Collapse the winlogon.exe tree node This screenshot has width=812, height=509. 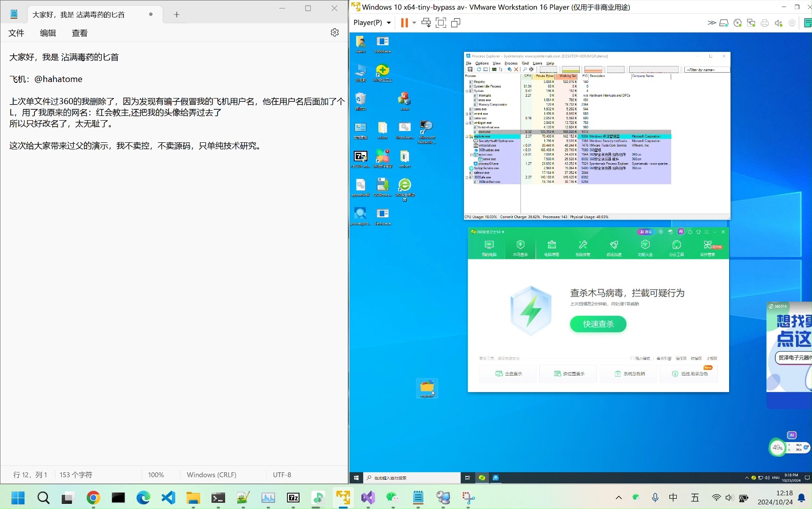pyautogui.click(x=467, y=123)
